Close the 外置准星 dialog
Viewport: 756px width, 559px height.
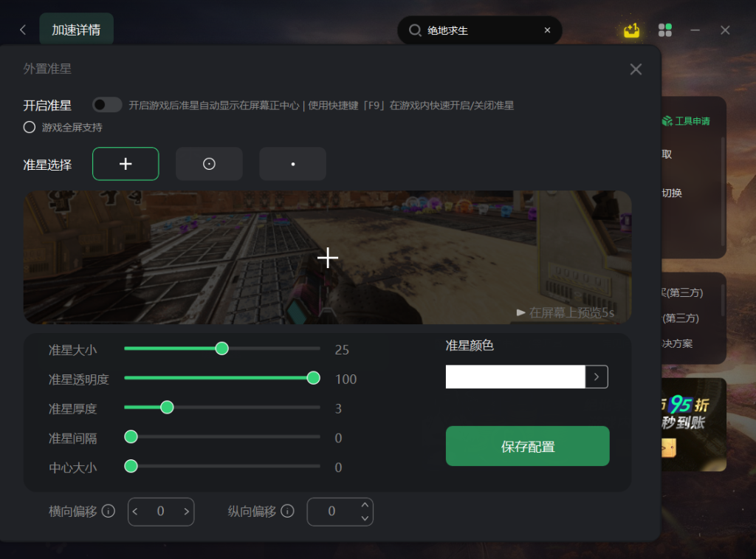pyautogui.click(x=636, y=69)
